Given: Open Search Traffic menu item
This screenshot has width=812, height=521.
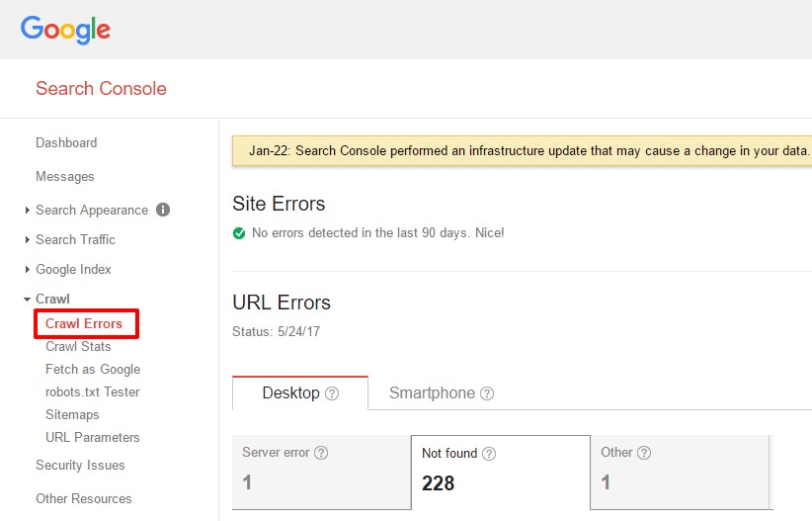Looking at the screenshot, I should point(75,239).
